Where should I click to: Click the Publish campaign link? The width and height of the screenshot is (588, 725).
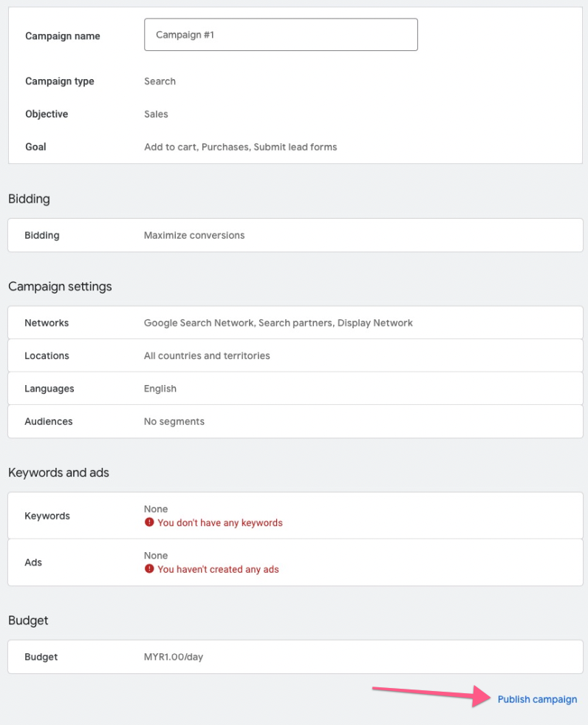tap(537, 699)
